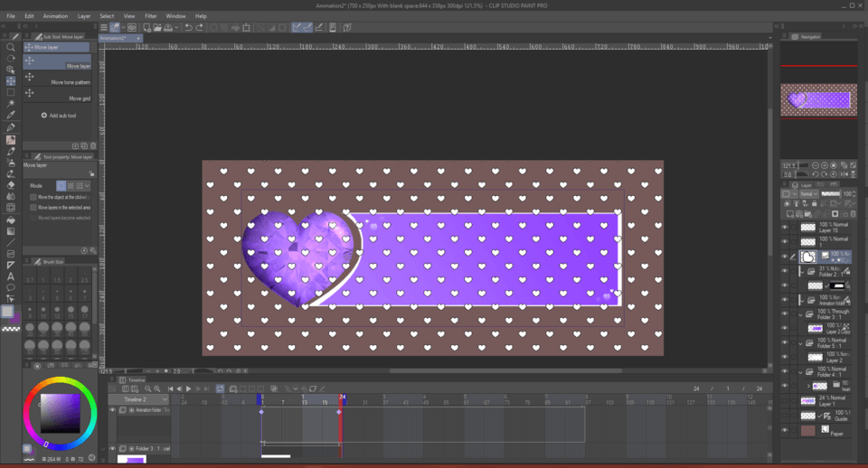Image resolution: width=868 pixels, height=468 pixels.
Task: Click the Redo arrow in command bar
Action: click(199, 28)
